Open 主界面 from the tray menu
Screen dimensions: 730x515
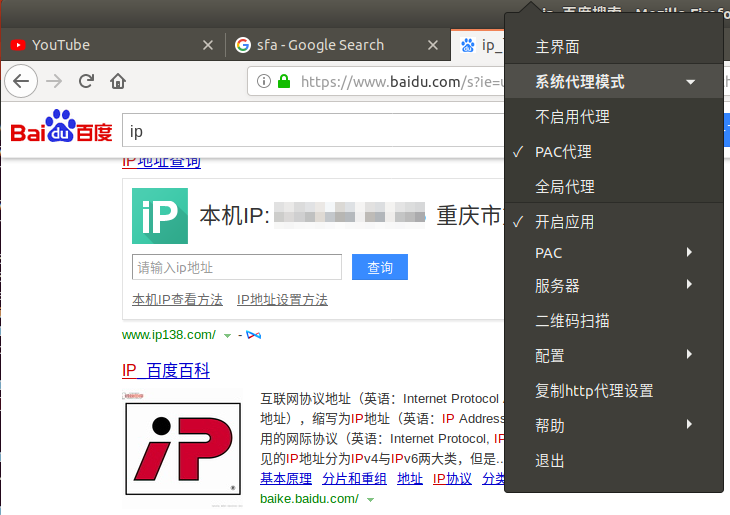coord(557,47)
